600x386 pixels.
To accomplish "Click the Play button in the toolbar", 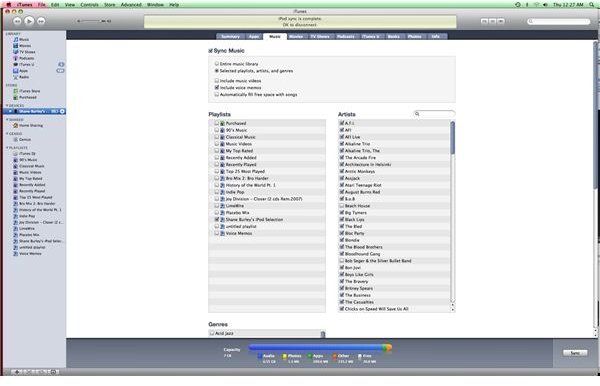I will click(29, 21).
